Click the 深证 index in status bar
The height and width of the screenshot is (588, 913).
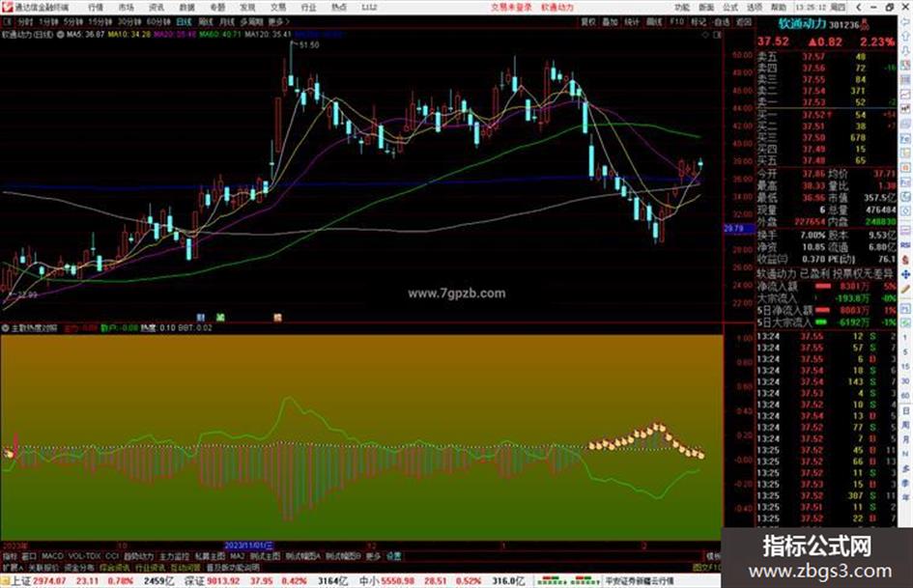(x=194, y=581)
